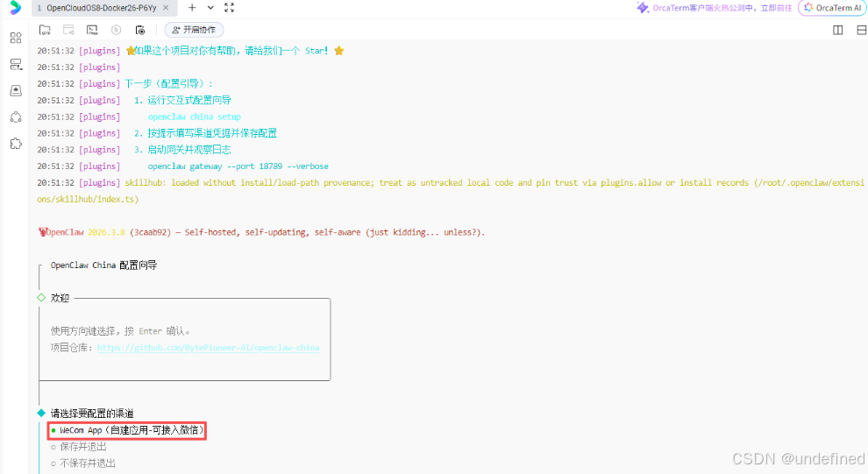Open the Tmux terminal toolbar icon

click(x=92, y=30)
